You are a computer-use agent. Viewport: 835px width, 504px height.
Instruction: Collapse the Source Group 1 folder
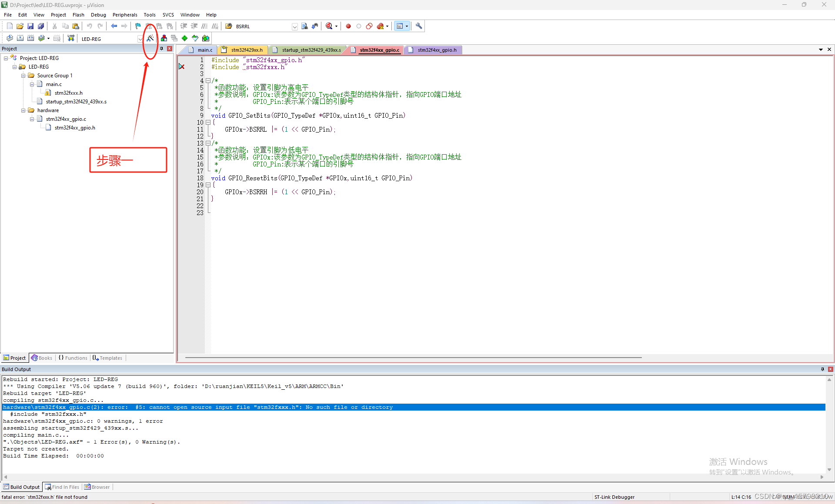tap(23, 76)
